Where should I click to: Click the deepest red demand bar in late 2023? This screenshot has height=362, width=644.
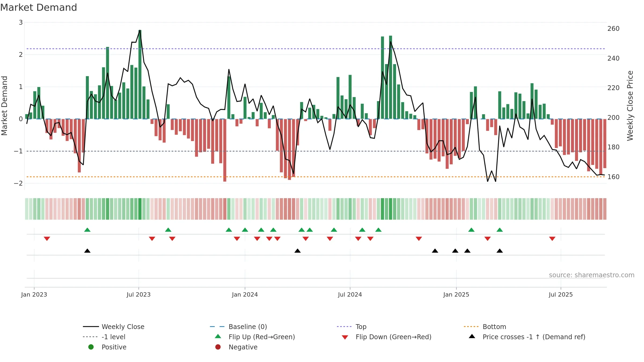point(225,150)
